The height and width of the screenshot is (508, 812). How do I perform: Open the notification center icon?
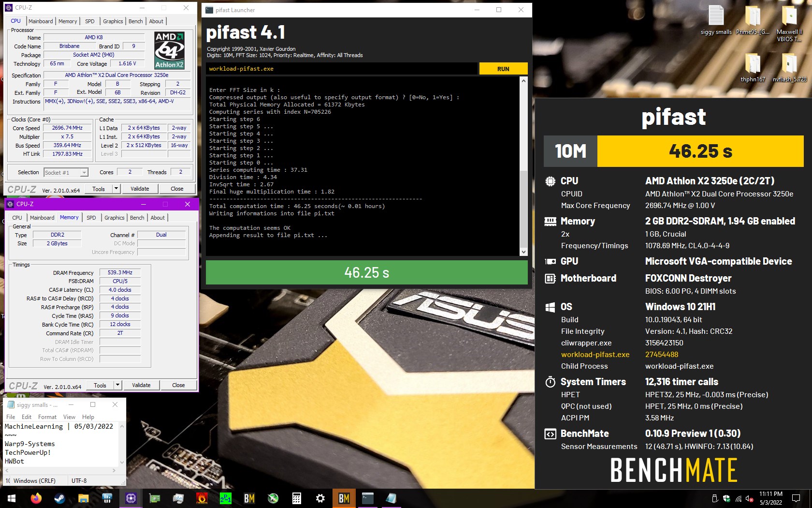coord(796,498)
